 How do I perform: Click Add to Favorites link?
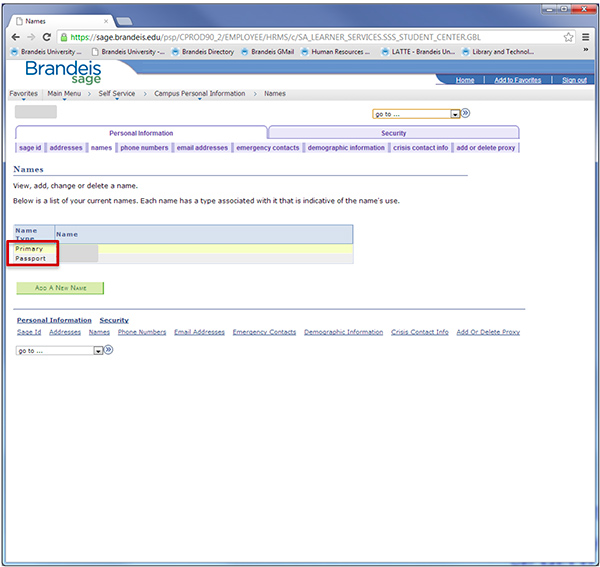click(517, 80)
